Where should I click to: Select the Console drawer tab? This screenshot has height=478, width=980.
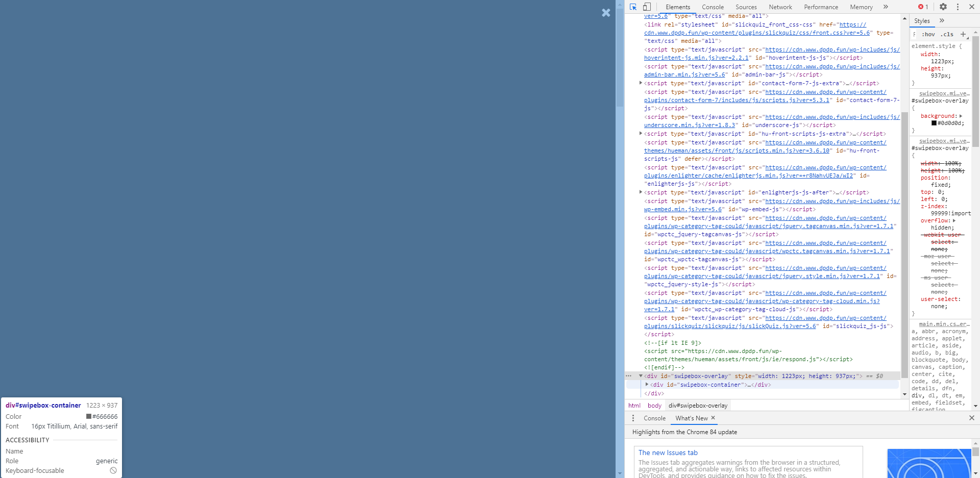coord(654,418)
